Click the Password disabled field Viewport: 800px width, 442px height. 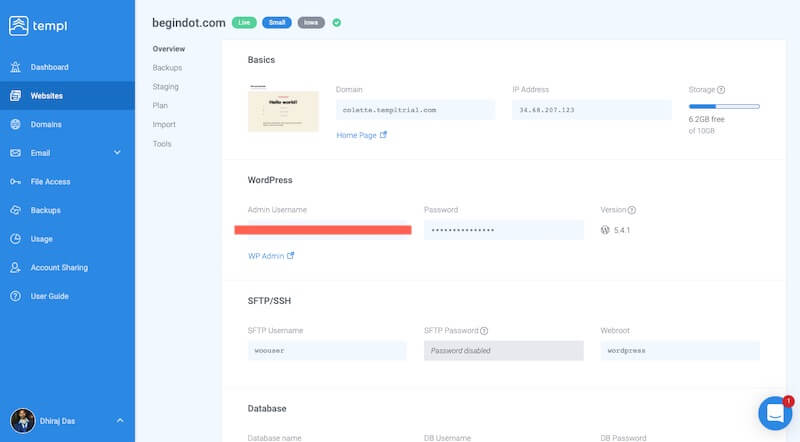[504, 351]
